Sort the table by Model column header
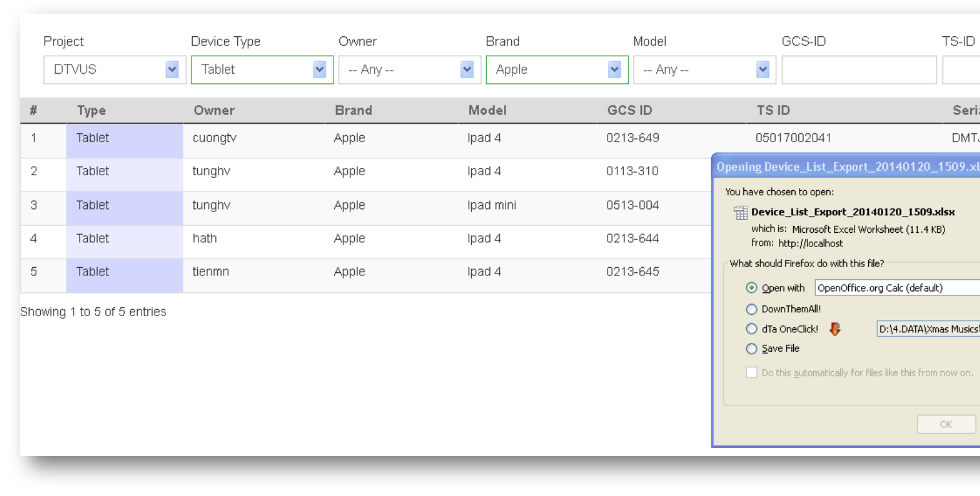980x496 pixels. [487, 111]
